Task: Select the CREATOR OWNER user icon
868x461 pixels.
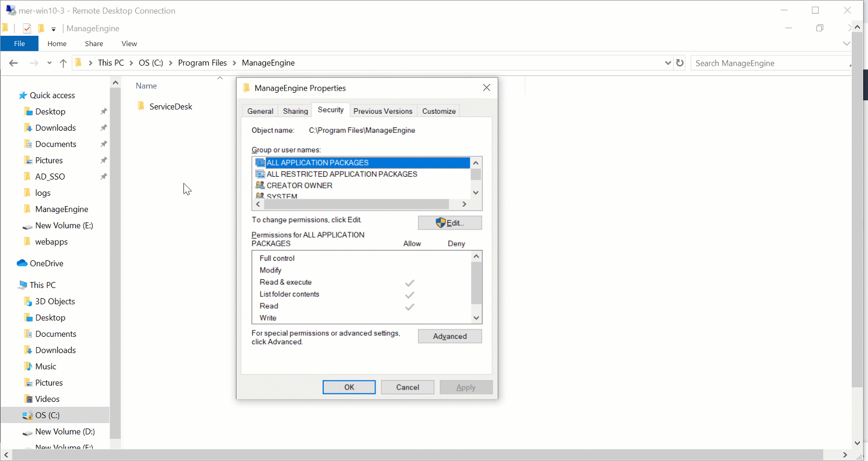Action: (x=260, y=185)
